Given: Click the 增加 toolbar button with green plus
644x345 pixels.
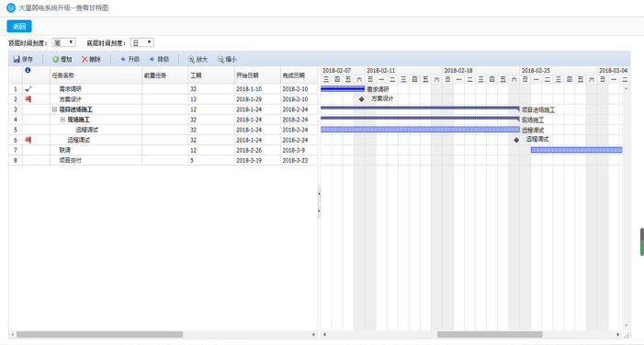Looking at the screenshot, I should pos(62,59).
